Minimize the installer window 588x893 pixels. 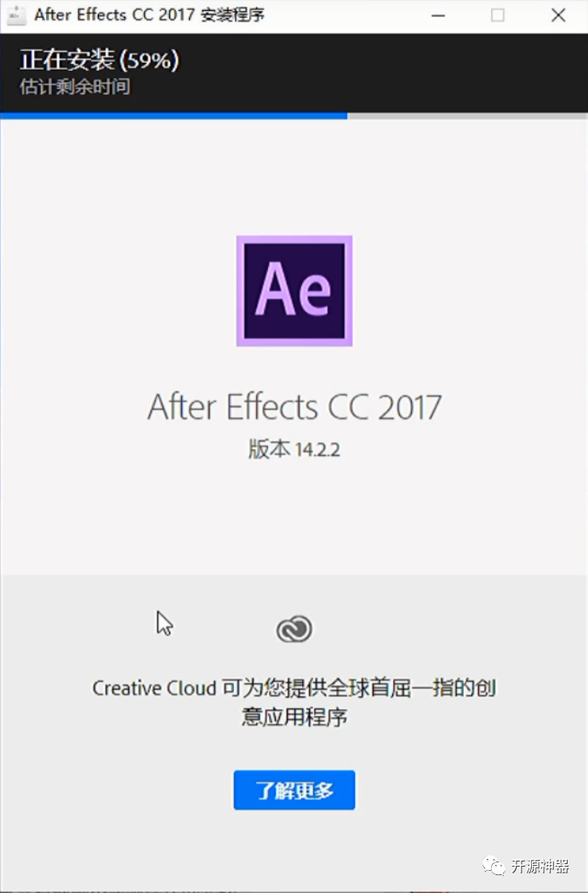438,15
